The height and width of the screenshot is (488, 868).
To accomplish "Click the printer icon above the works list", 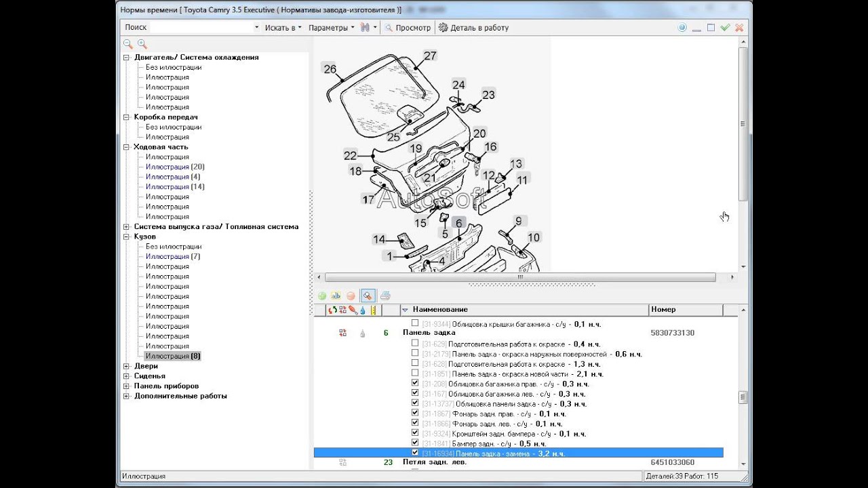I will 385,296.
